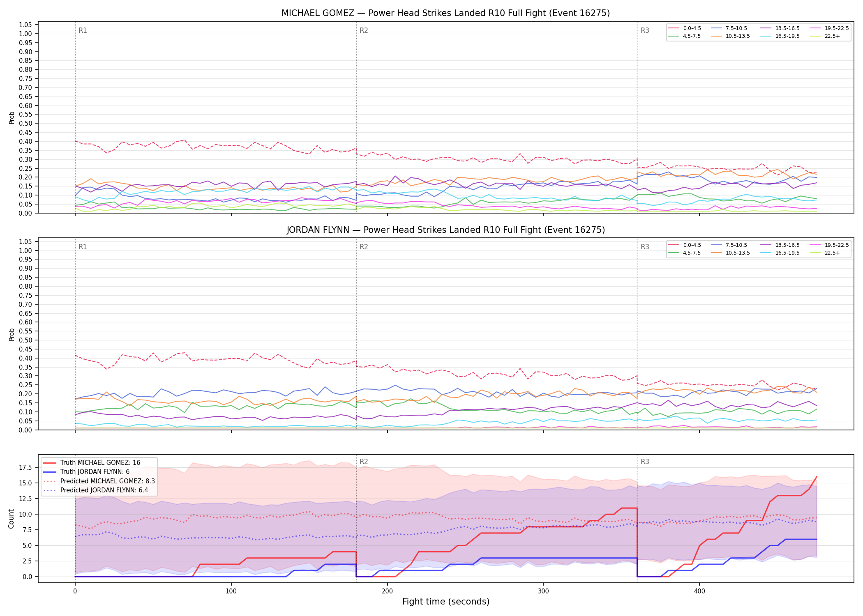The image size is (863, 616).
Task: Click the R3 round label in Flynn chart
Action: point(645,247)
